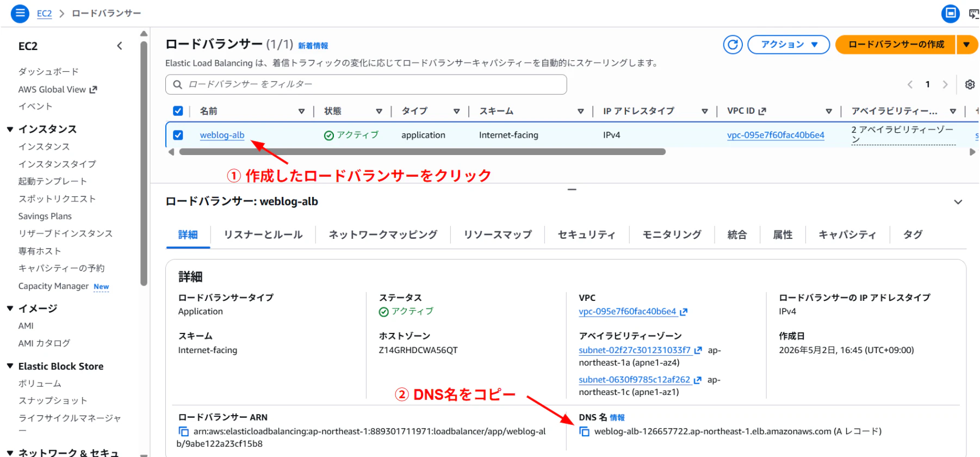Screen dimensions: 980x457
Task: Click the search magnifier icon in the filter
Action: (177, 84)
